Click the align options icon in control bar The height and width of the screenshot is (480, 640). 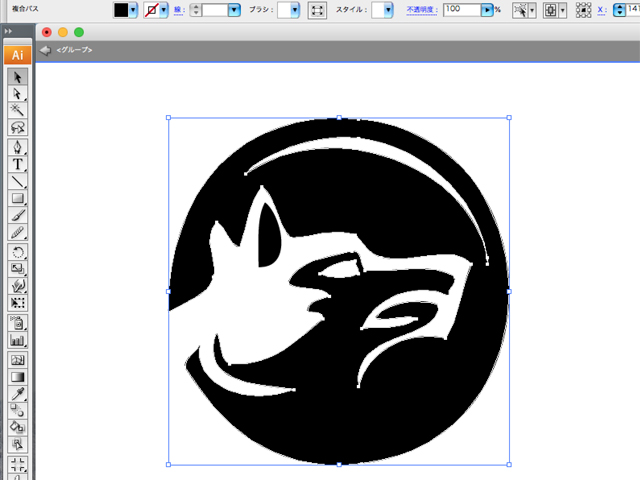(550, 10)
